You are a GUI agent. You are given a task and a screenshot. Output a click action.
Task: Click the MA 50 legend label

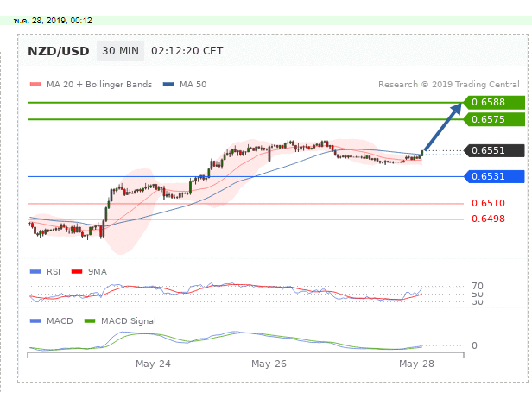pos(193,84)
